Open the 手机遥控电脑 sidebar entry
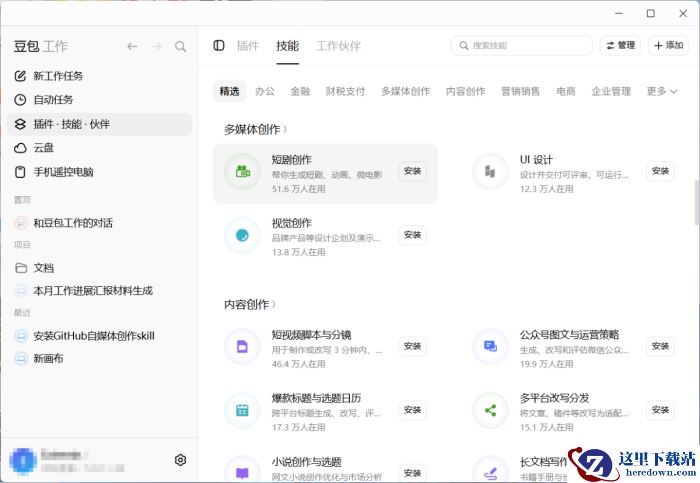The image size is (700, 483). click(x=100, y=172)
